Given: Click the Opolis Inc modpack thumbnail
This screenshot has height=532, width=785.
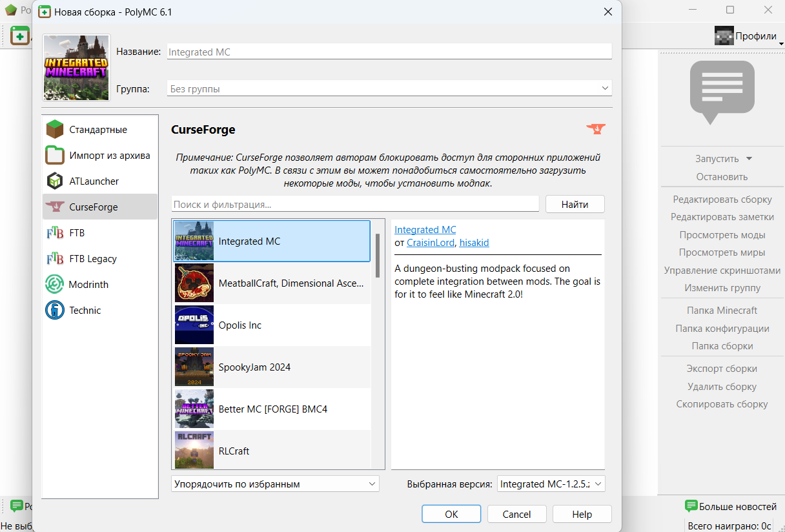Looking at the screenshot, I should 194,325.
